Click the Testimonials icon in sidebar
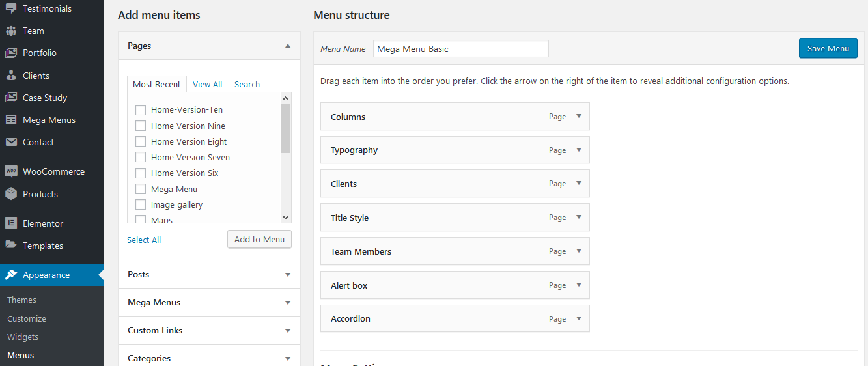 11,8
